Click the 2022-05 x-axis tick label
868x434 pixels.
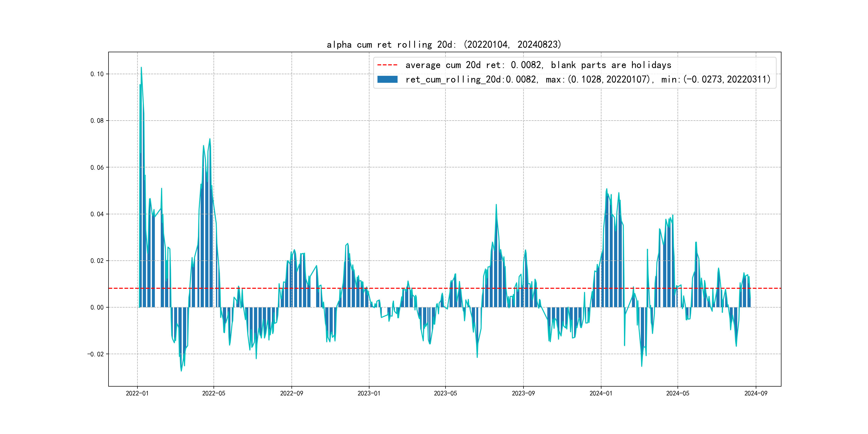[x=214, y=393]
